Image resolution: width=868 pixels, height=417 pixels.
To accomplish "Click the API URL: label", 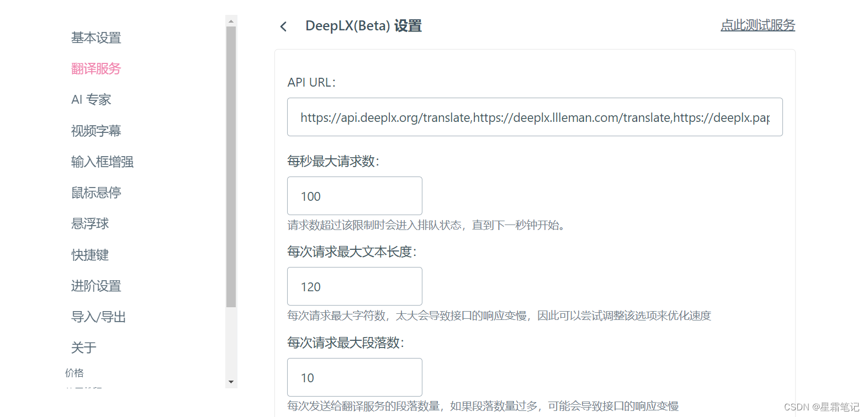I will pyautogui.click(x=311, y=82).
